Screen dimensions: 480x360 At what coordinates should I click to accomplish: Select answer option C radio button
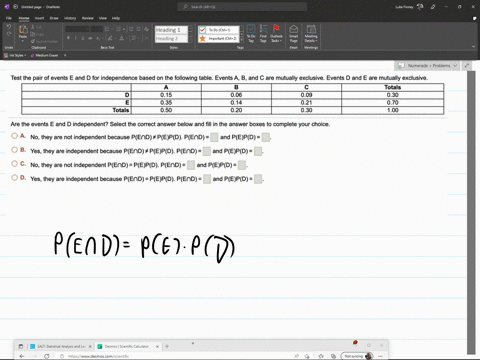click(14, 164)
